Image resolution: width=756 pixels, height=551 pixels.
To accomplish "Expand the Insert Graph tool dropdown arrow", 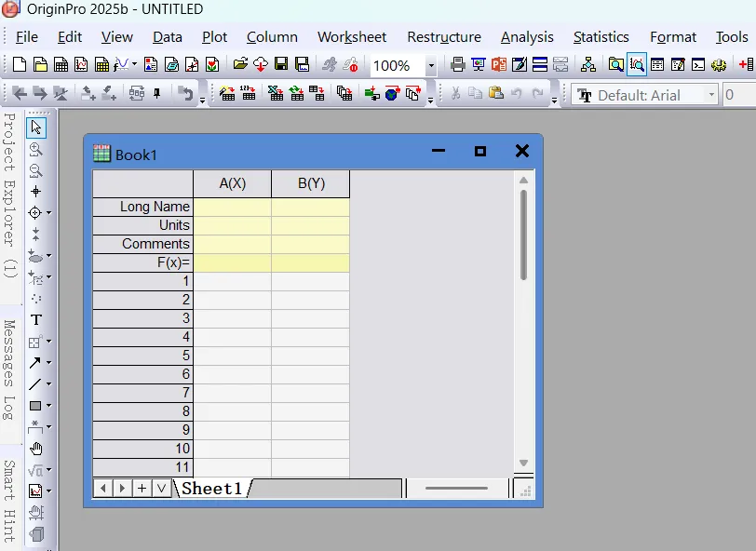I will pyautogui.click(x=48, y=491).
